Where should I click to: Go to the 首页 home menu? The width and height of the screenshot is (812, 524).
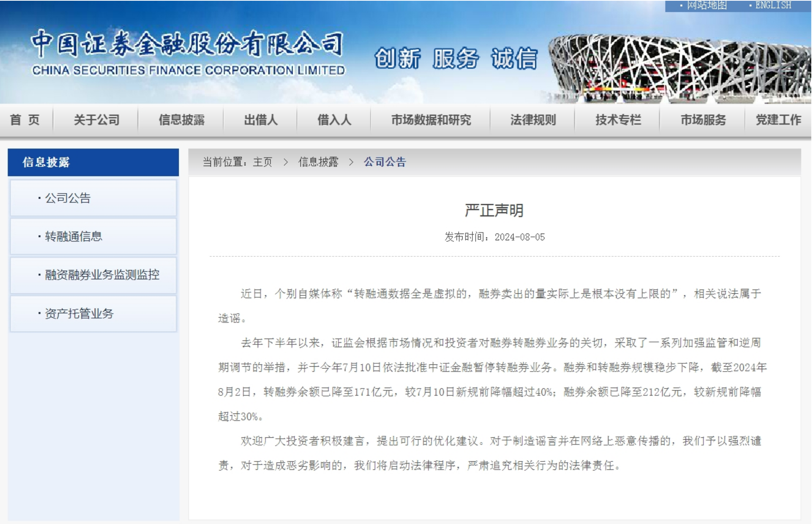pyautogui.click(x=25, y=120)
